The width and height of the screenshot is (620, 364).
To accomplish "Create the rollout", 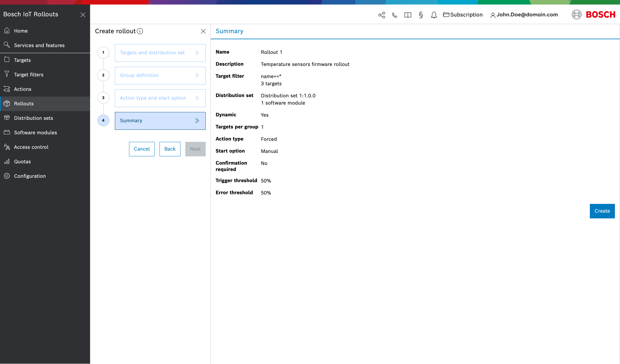I will pyautogui.click(x=602, y=211).
